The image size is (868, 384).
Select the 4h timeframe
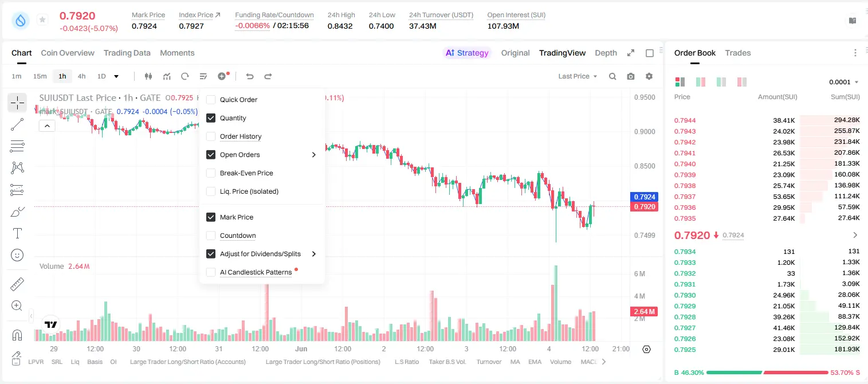(81, 76)
